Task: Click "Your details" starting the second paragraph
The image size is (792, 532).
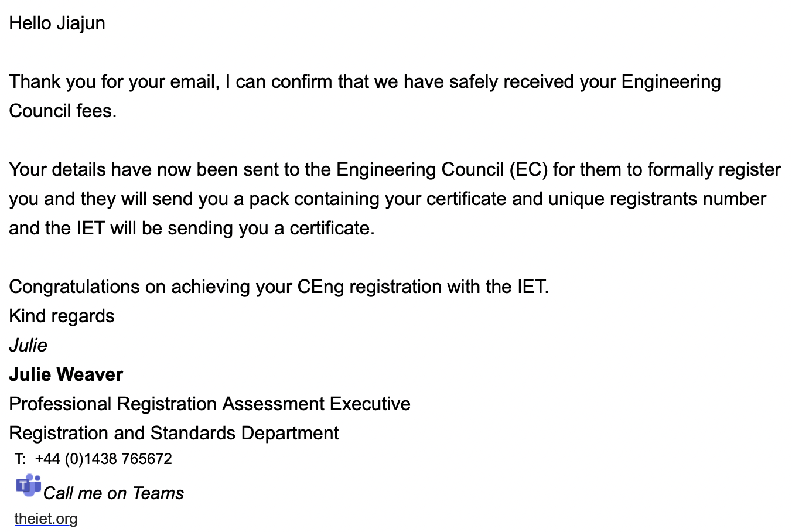Action: coord(57,169)
